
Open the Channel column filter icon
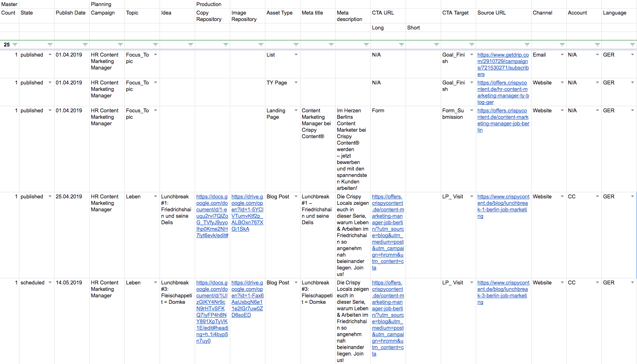(562, 44)
